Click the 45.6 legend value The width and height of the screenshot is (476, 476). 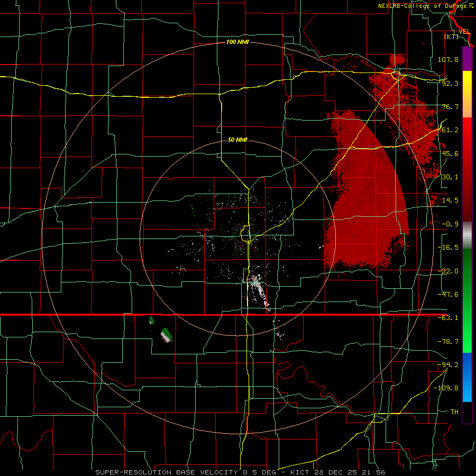pos(450,153)
